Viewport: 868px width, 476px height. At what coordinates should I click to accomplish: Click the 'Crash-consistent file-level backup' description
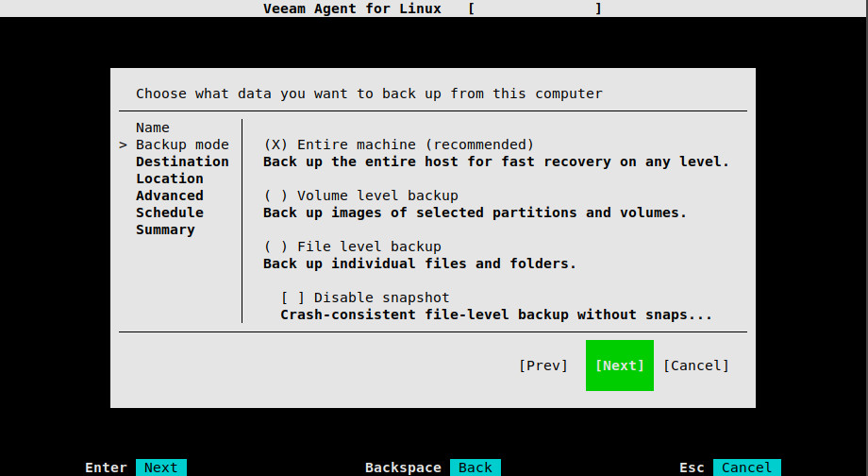click(496, 314)
